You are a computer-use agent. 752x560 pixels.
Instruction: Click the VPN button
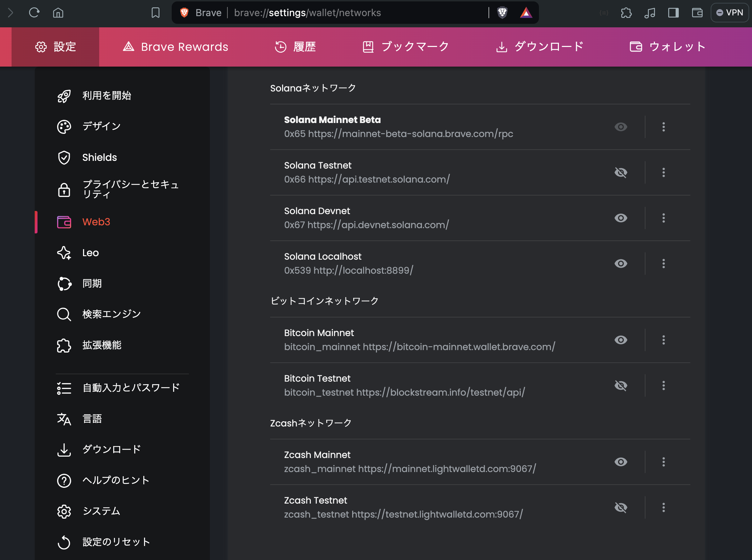[x=730, y=13]
